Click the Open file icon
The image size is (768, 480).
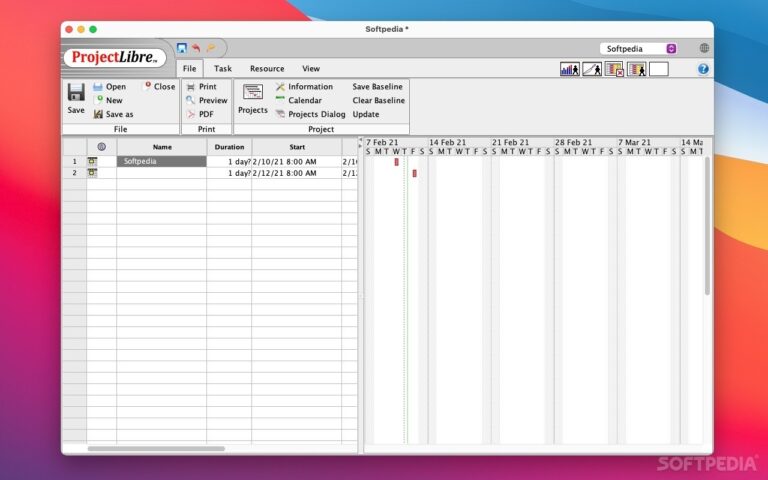[x=98, y=87]
